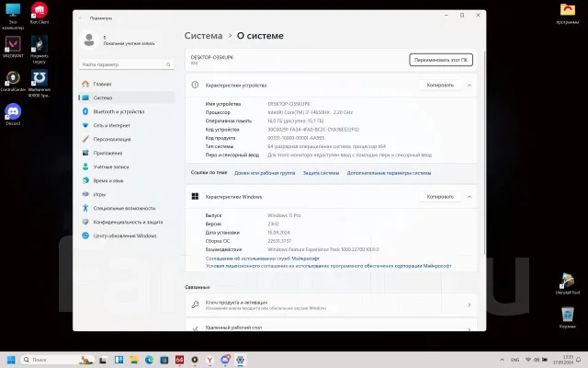
Task: Open the Windows Start menu
Action: [11, 360]
